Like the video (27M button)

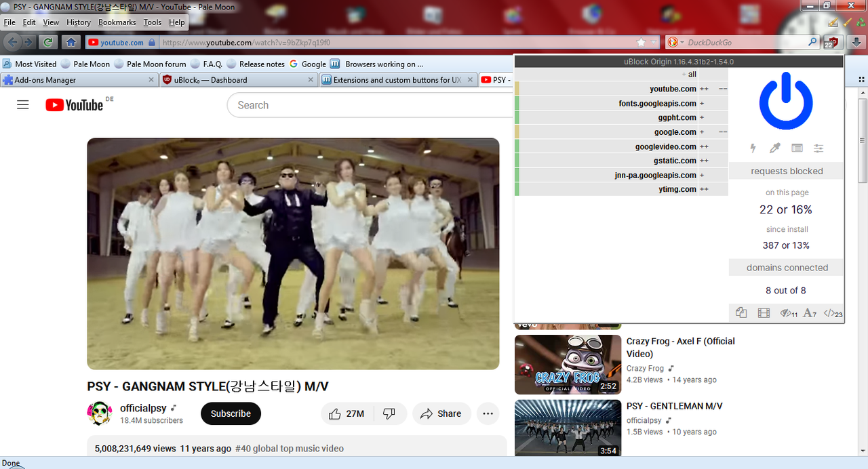click(x=347, y=413)
